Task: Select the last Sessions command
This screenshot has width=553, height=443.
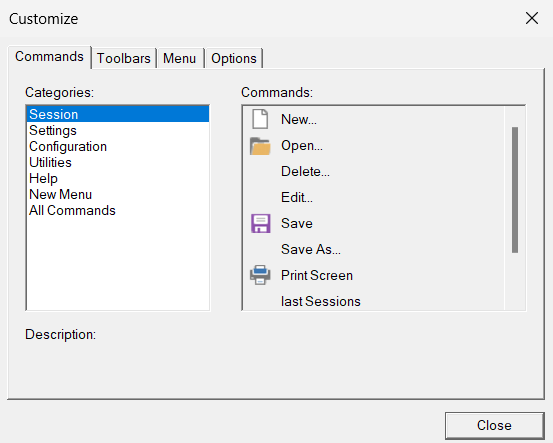Action: (321, 301)
